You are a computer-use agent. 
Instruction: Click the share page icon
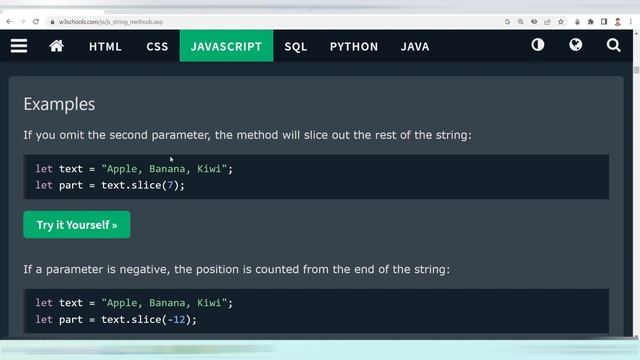pos(547,22)
